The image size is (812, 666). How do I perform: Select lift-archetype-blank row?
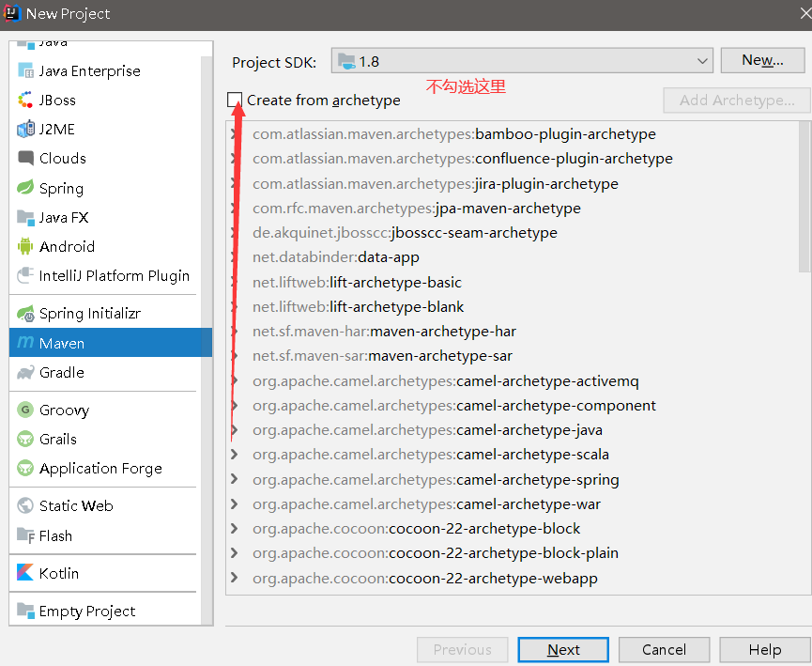click(x=513, y=306)
